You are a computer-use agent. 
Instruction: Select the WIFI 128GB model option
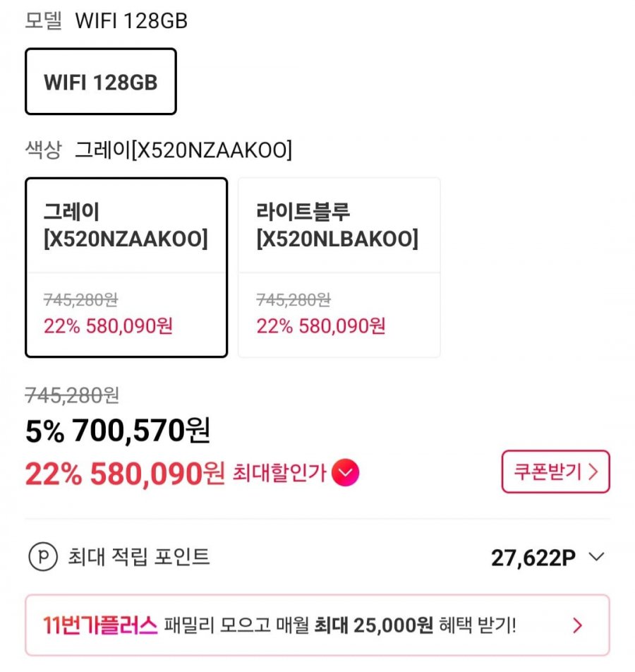point(100,82)
